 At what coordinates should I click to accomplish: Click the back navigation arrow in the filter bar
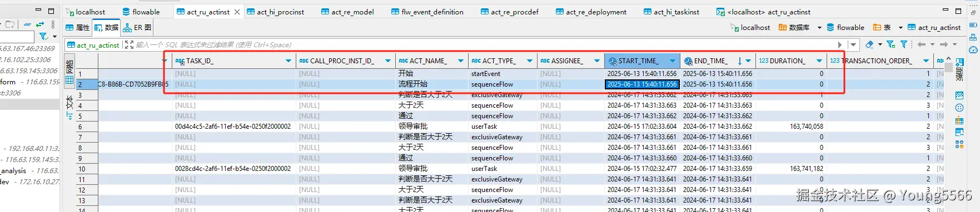[x=922, y=44]
